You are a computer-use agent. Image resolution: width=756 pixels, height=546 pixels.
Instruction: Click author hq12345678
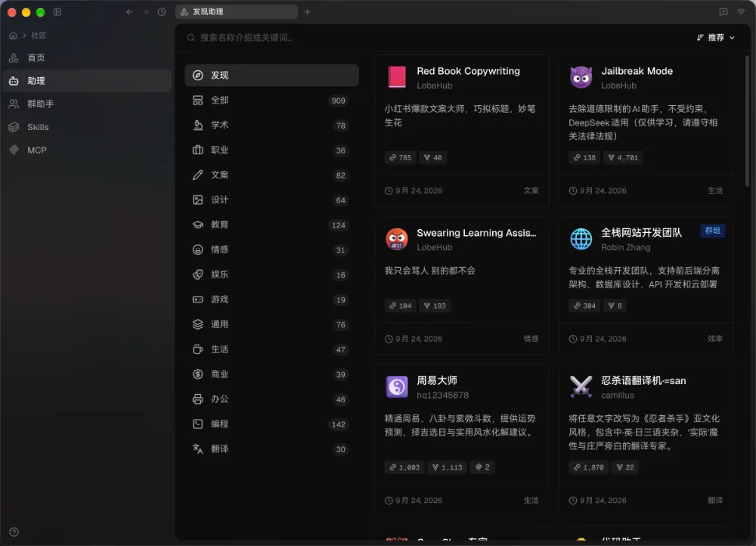[442, 395]
